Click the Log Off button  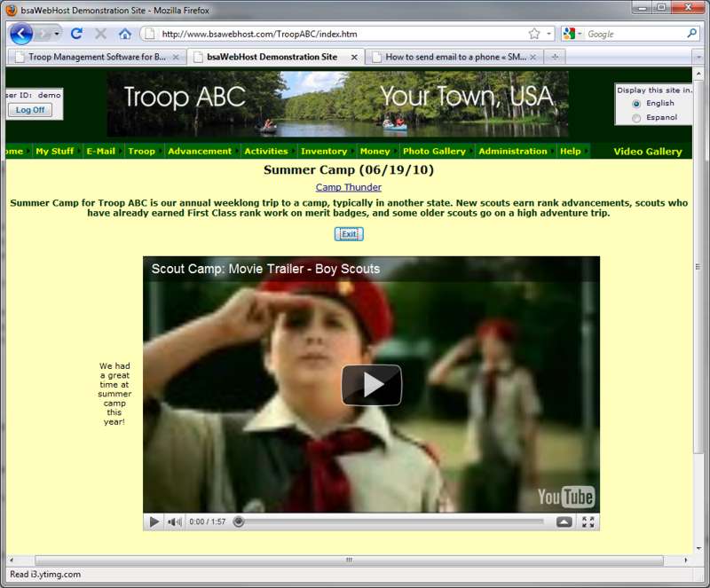pyautogui.click(x=30, y=110)
